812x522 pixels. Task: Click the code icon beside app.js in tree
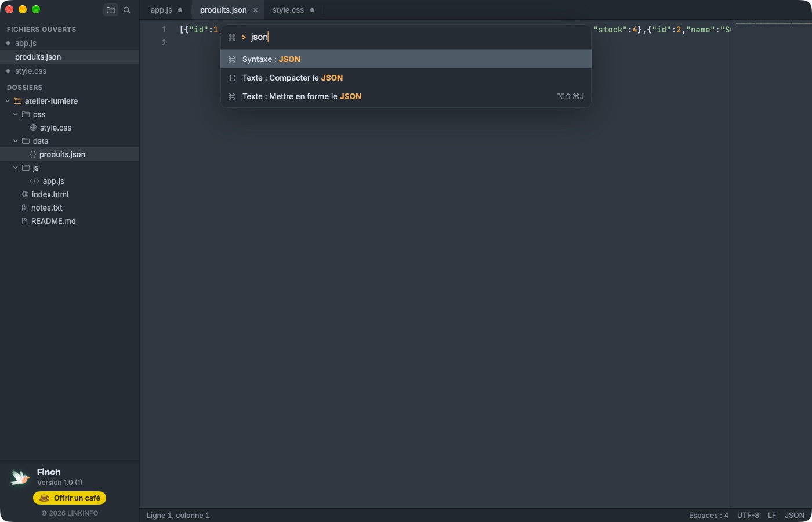pos(34,181)
